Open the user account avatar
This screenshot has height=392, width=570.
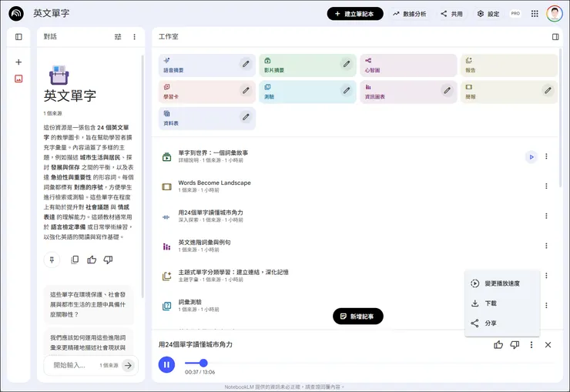tap(554, 13)
